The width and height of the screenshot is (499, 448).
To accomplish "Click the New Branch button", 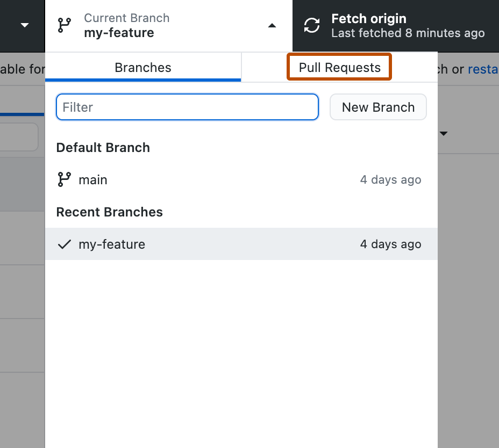I will pyautogui.click(x=378, y=107).
